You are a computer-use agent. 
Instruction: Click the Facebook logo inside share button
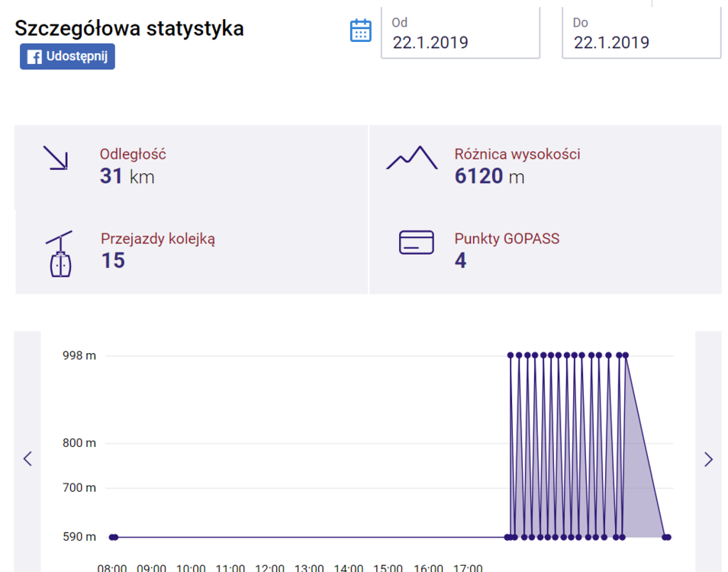(34, 56)
